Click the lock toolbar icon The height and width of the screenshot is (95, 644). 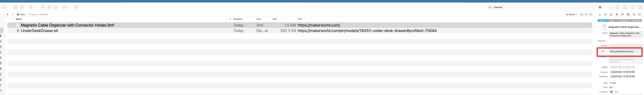56,7
